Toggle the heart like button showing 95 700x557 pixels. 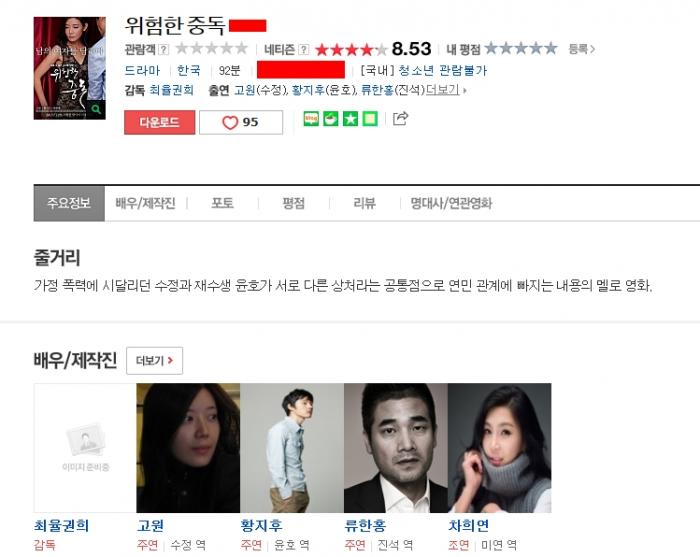pyautogui.click(x=241, y=122)
